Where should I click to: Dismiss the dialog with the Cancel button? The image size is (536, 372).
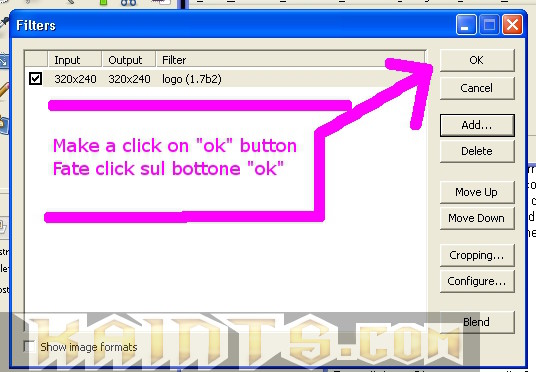(477, 88)
